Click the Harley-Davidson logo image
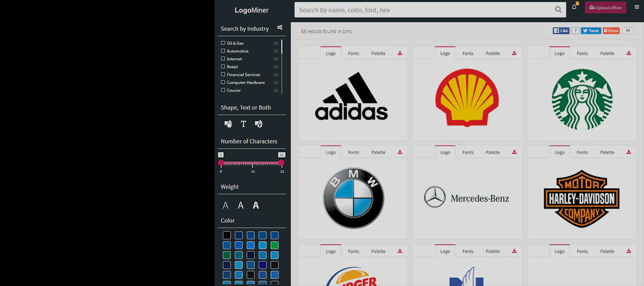The height and width of the screenshot is (286, 644). click(x=582, y=199)
